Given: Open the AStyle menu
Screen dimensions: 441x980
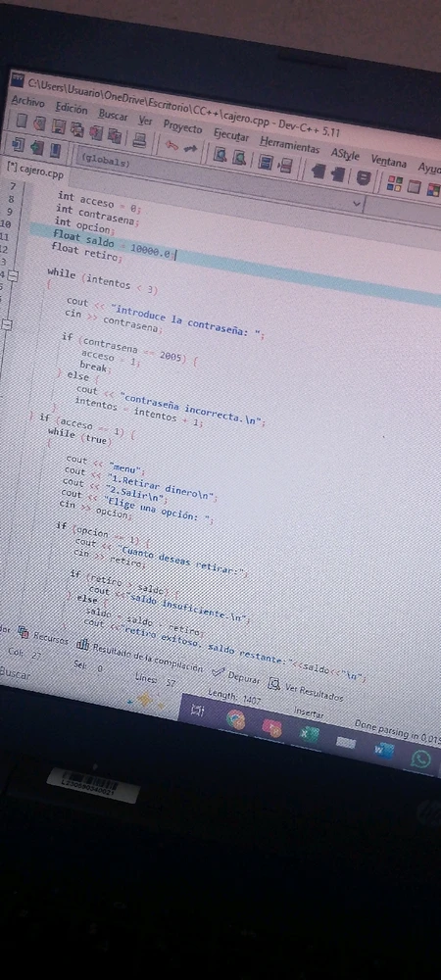Looking at the screenshot, I should point(345,155).
